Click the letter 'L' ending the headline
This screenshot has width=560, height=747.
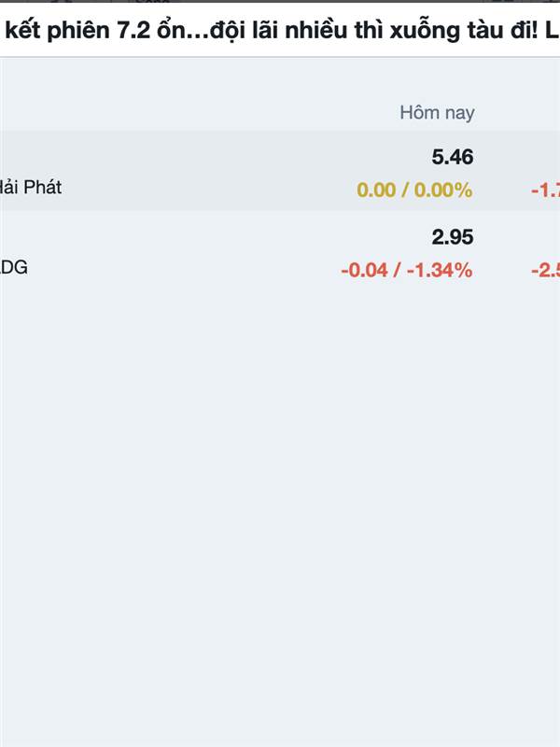click(552, 31)
